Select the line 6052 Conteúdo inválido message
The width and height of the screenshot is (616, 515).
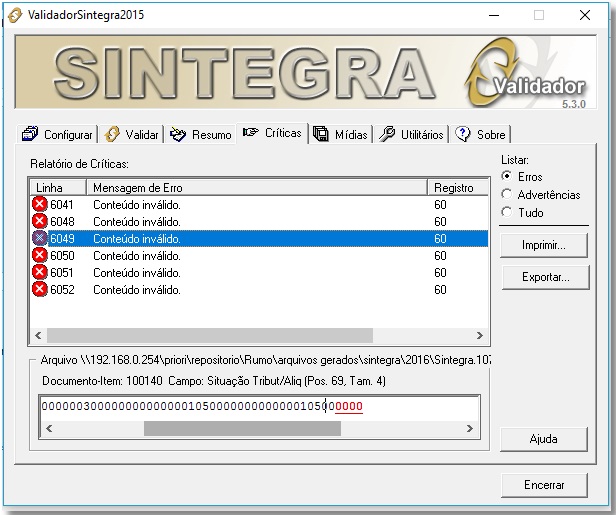click(x=137, y=290)
